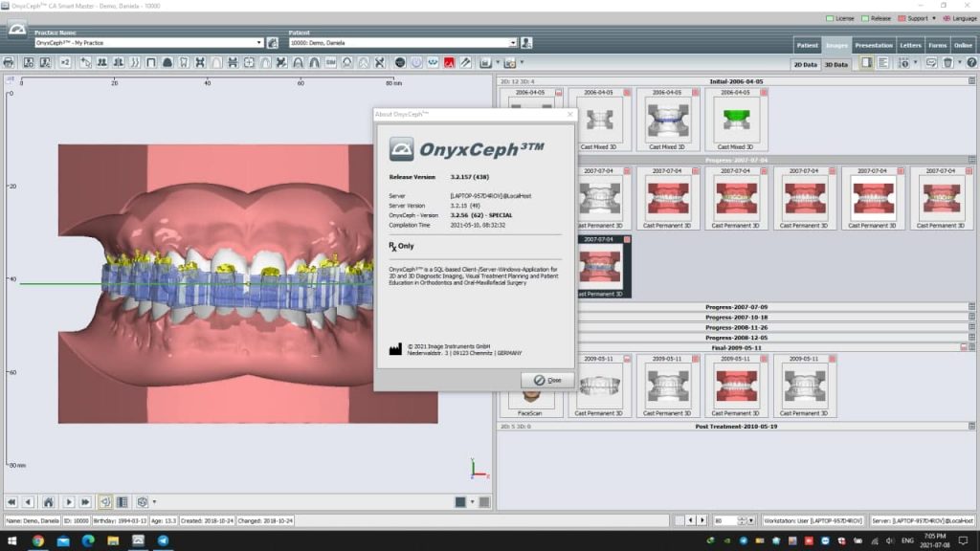
Task: Click the x2 toolbar button
Action: 65,62
